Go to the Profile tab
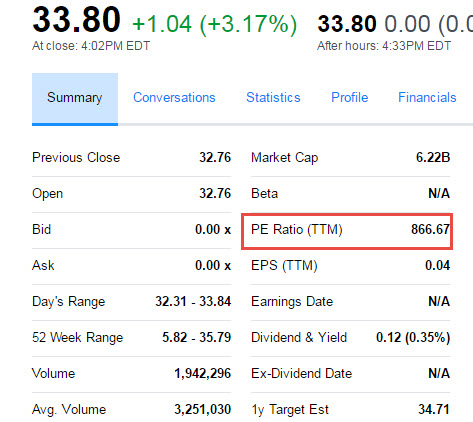The height and width of the screenshot is (422, 473). tap(350, 97)
